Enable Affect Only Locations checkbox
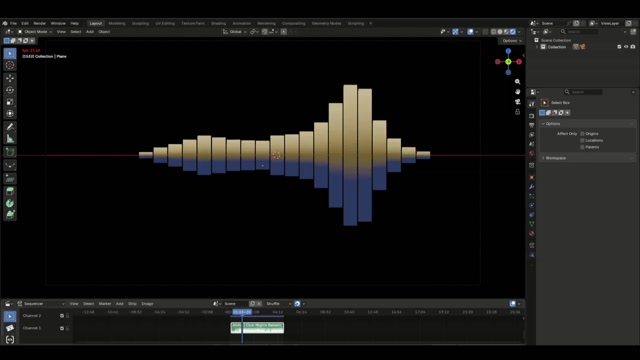Viewport: 640px width, 360px height. 582,140
